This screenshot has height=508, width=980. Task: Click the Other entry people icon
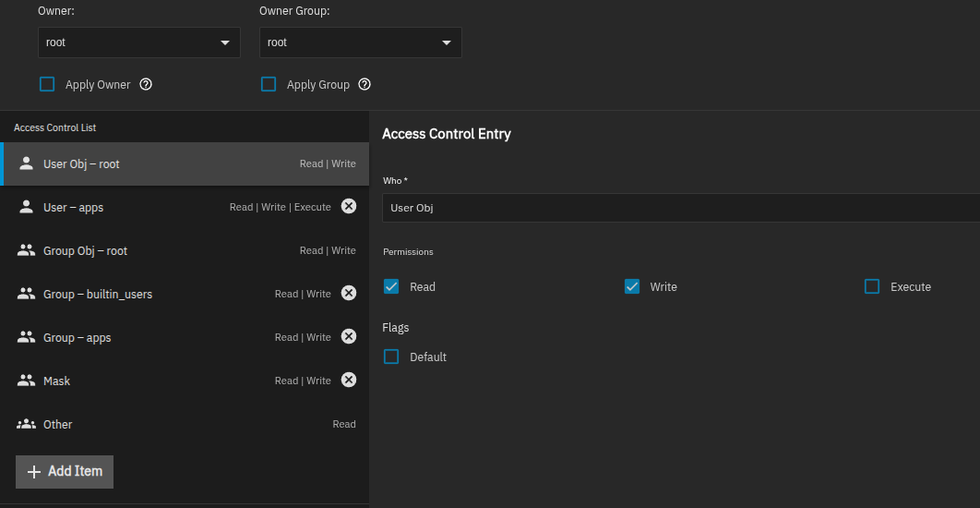26,424
